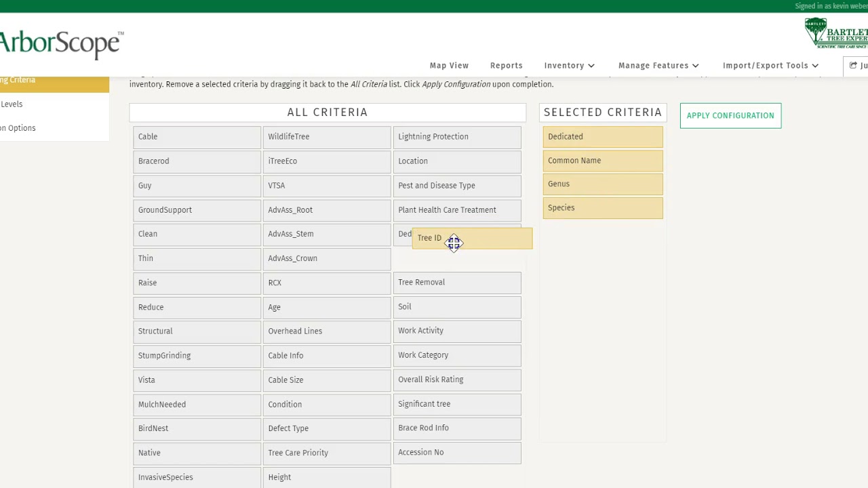This screenshot has width=868, height=488.
Task: Click the Tree ID criteria tile
Action: tap(472, 238)
